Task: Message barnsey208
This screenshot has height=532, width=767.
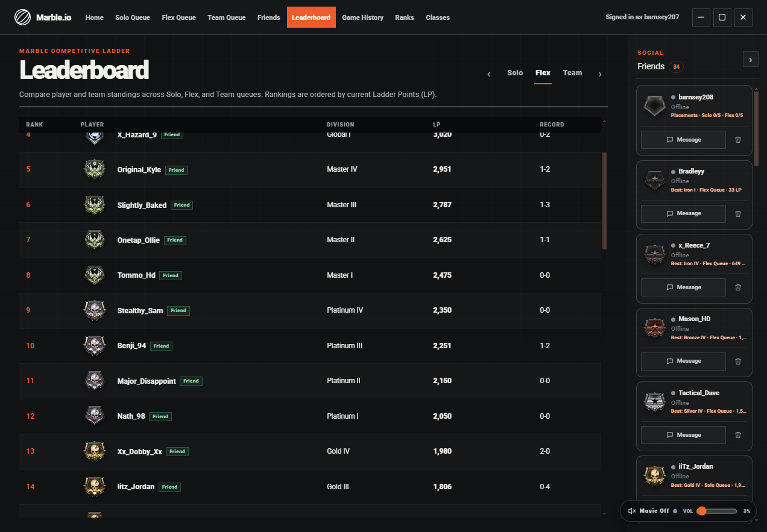Action: click(683, 140)
